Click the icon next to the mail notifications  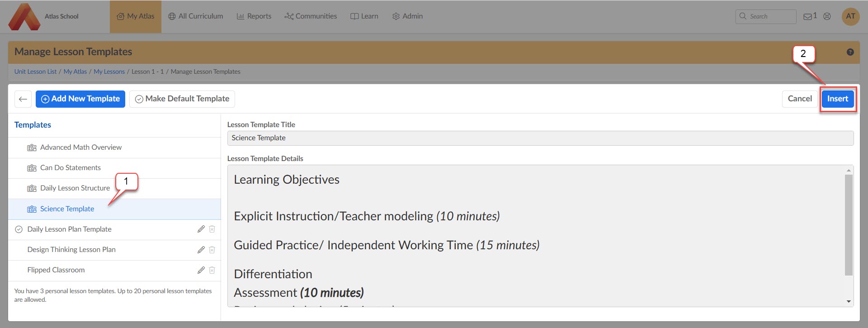click(x=827, y=16)
